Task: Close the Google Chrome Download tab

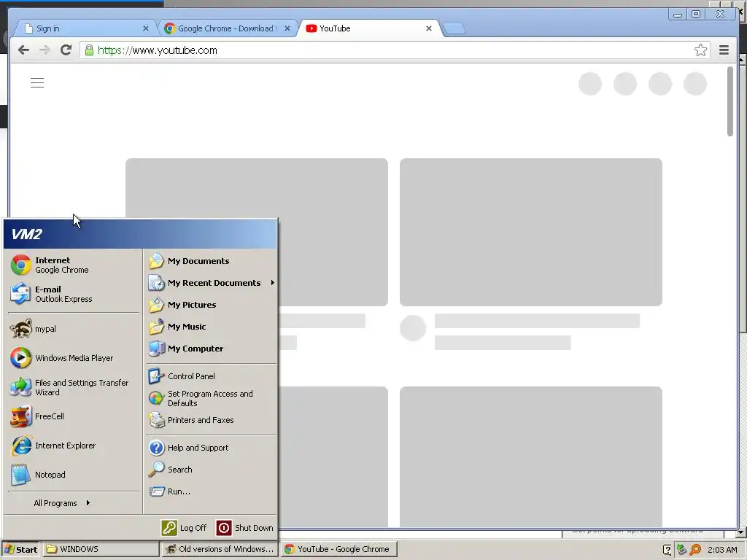Action: tap(287, 28)
